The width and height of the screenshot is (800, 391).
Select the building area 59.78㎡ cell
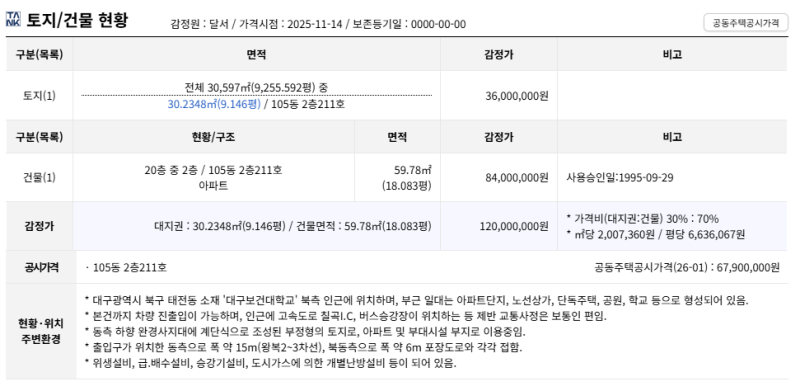click(x=413, y=169)
